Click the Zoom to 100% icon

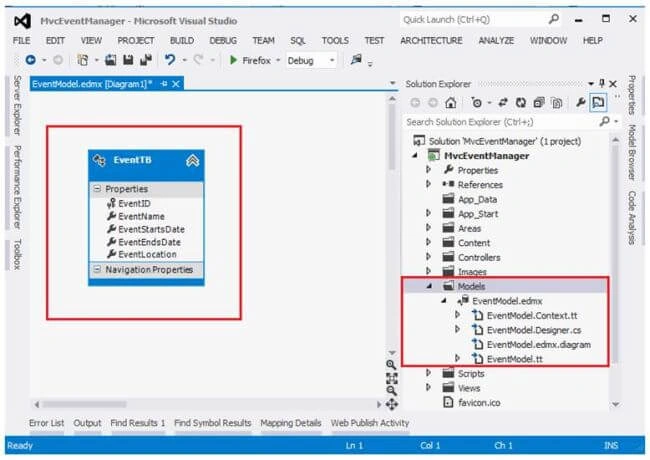(392, 378)
